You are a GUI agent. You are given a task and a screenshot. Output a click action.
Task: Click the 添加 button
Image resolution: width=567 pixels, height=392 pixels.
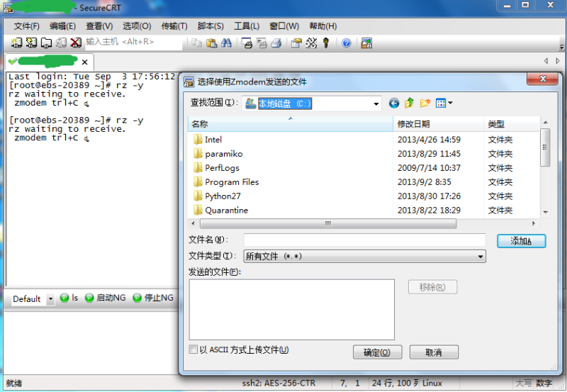tap(521, 241)
